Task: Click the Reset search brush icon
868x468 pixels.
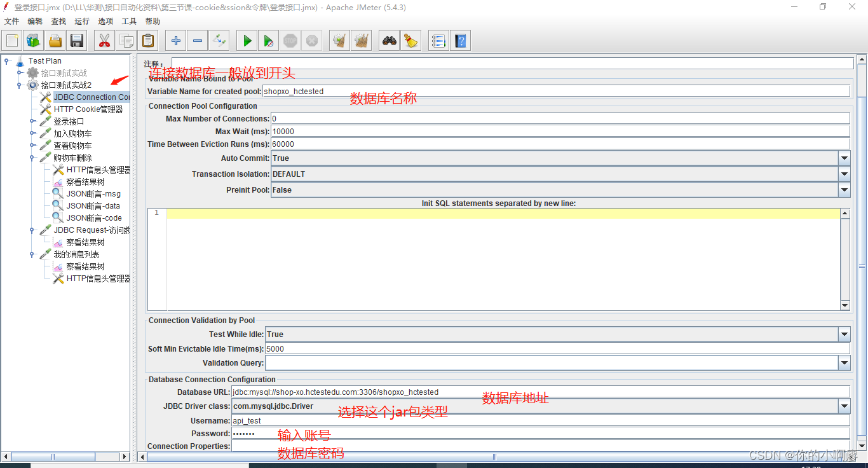Action: click(x=411, y=41)
